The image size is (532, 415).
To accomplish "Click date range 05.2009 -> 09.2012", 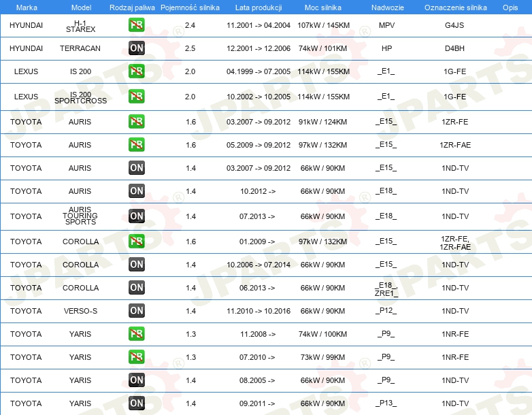I will point(259,145).
